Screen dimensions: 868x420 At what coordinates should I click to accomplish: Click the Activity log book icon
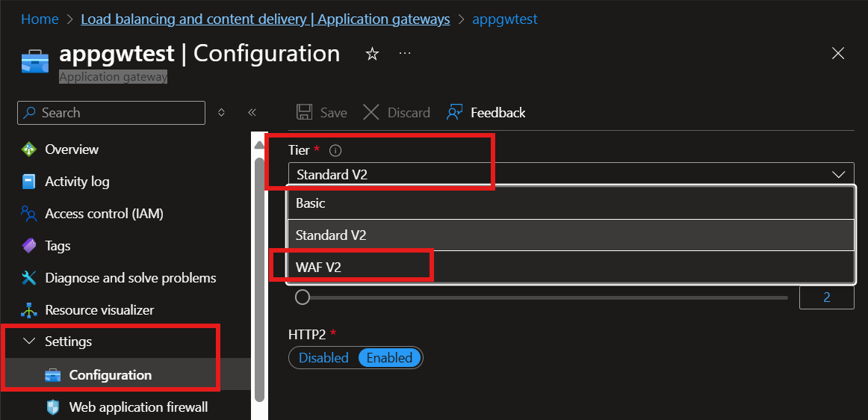coord(28,182)
